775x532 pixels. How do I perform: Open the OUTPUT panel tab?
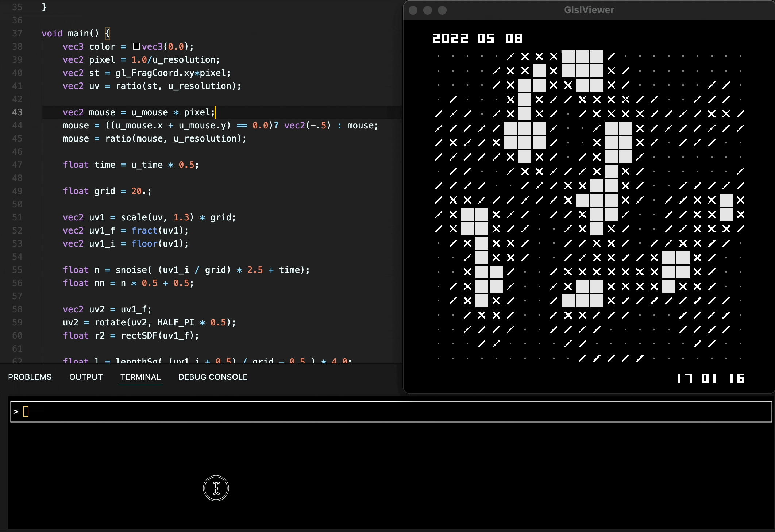(x=86, y=377)
